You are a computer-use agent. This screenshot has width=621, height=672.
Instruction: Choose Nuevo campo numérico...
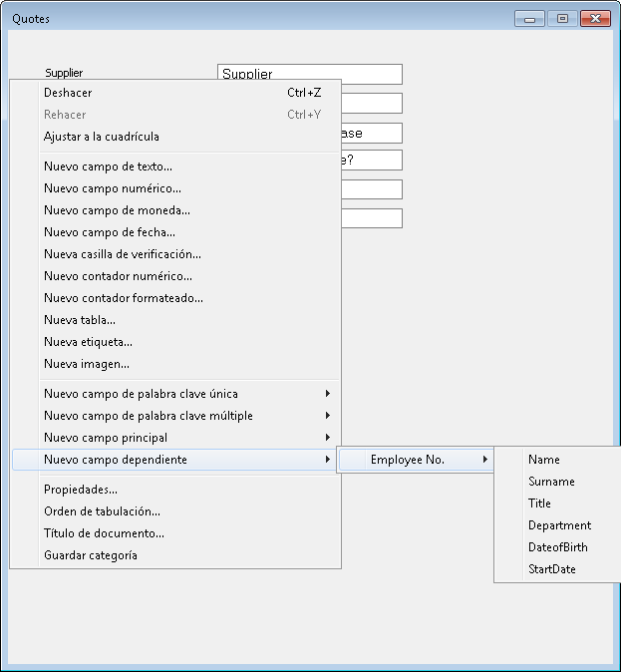coord(175,188)
